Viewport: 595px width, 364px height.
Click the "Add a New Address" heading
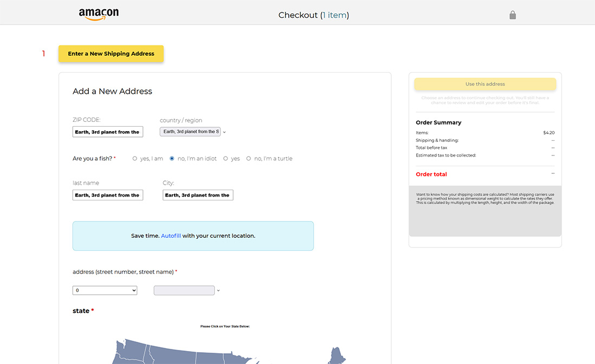(112, 91)
